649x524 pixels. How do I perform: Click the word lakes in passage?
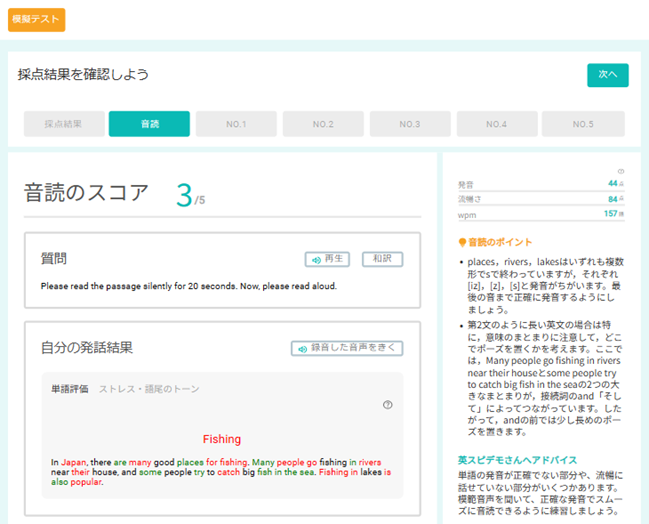pyautogui.click(x=371, y=472)
